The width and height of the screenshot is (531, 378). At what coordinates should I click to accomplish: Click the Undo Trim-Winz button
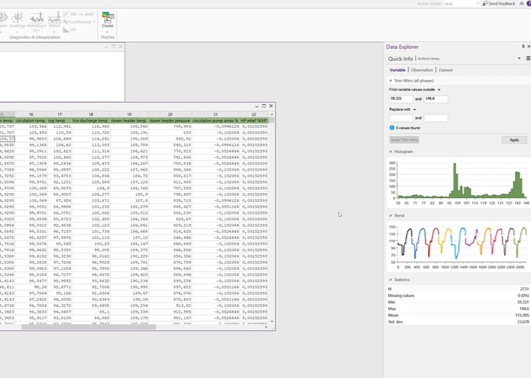pyautogui.click(x=404, y=140)
